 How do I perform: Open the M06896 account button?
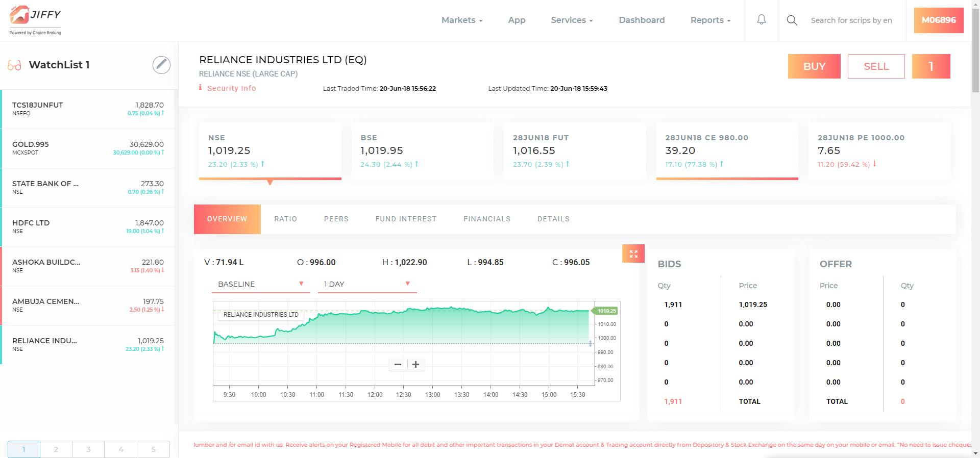click(x=939, y=20)
